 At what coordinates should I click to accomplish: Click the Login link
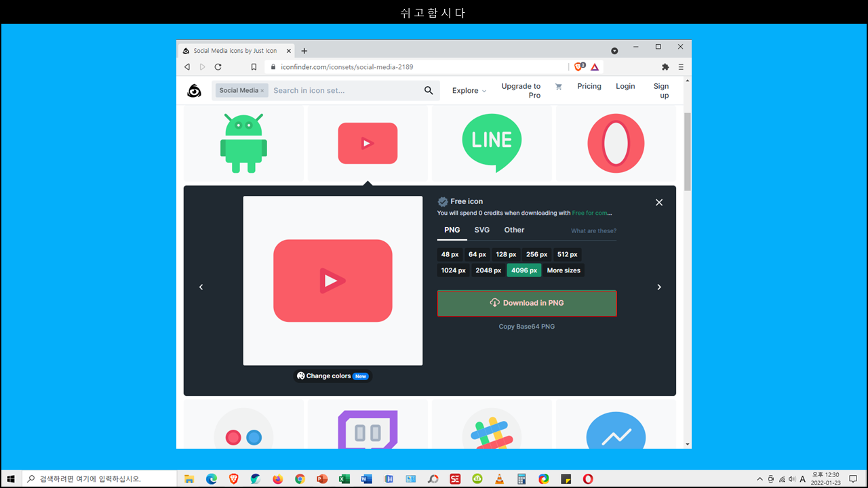[625, 87]
